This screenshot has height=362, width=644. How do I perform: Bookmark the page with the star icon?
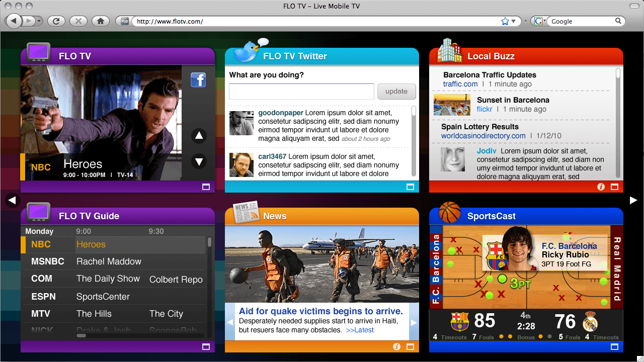point(505,21)
